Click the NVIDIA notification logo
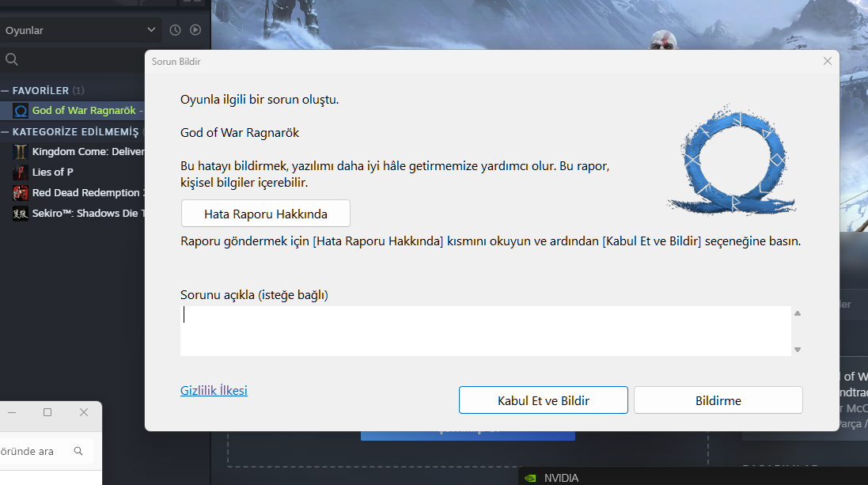868x485 pixels. click(x=530, y=479)
